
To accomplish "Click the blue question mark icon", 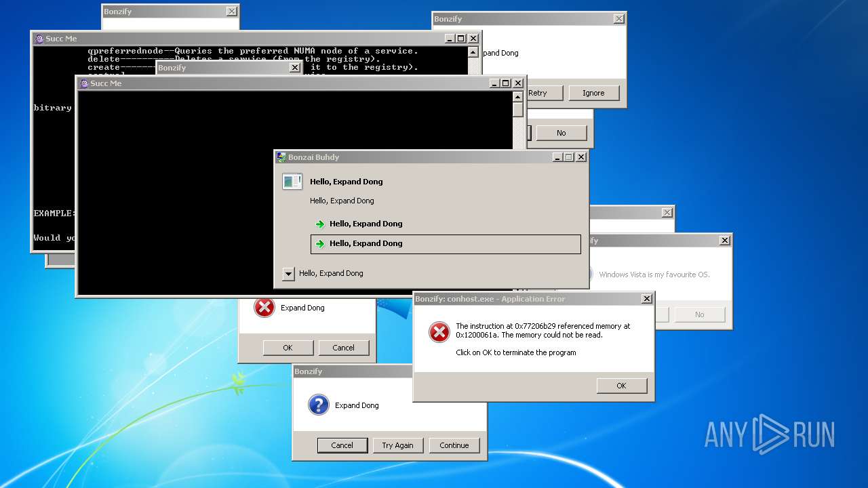I will pos(318,405).
